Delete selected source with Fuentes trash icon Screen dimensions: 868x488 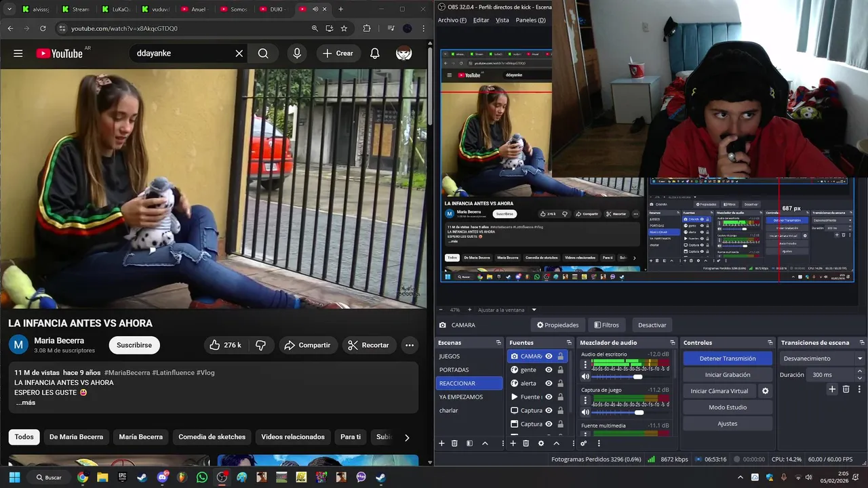tap(526, 443)
